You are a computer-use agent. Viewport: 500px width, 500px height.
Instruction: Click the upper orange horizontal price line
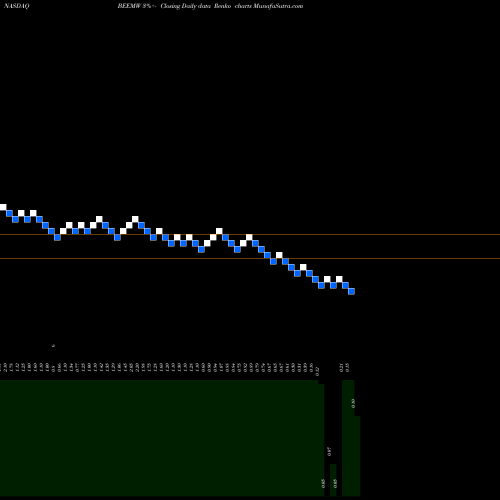(250, 235)
